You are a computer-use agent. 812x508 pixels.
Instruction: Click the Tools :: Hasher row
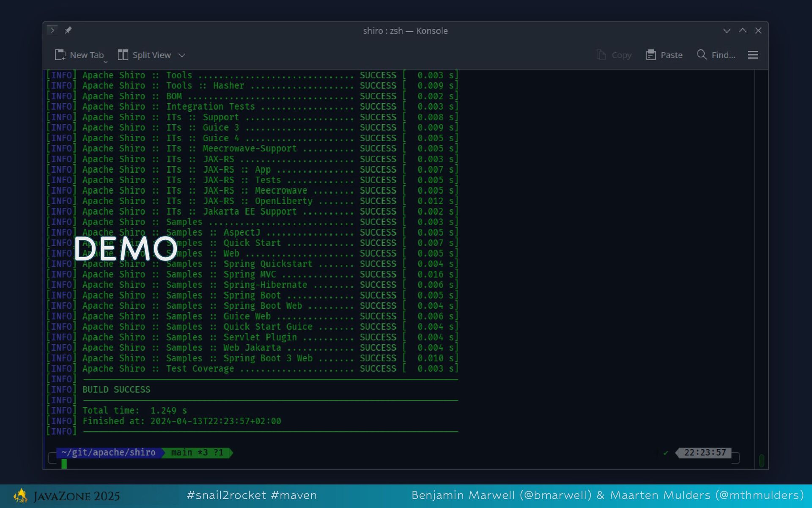tap(252, 85)
